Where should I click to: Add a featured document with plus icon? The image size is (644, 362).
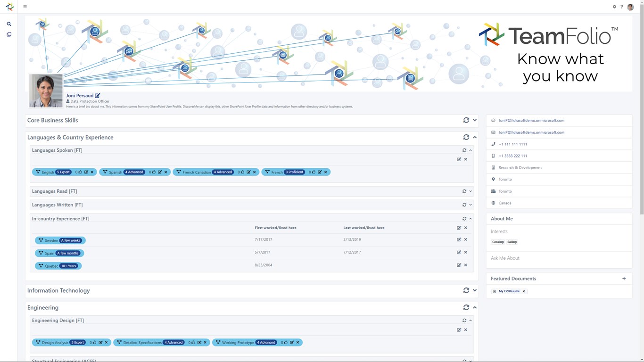coord(624,279)
